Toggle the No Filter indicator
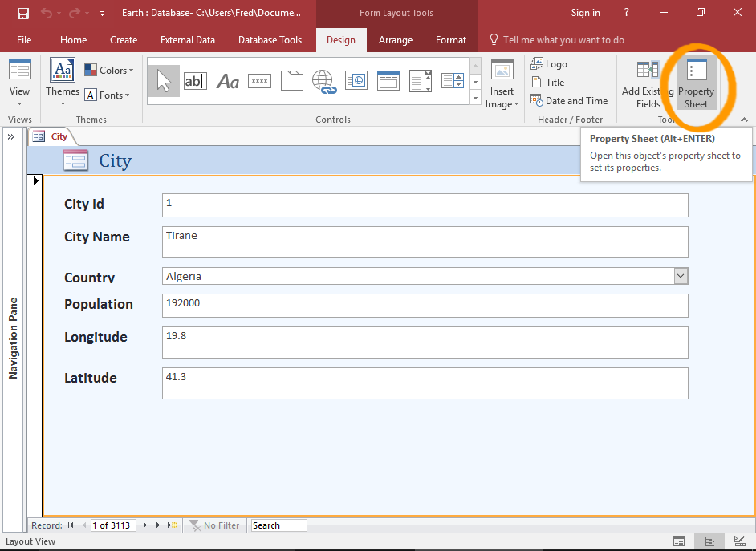 [x=214, y=525]
